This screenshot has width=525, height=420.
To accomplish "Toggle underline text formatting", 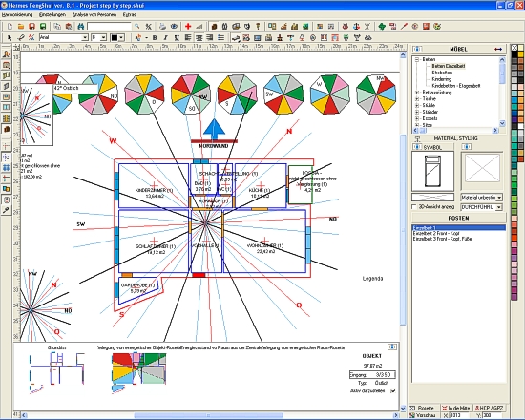I will (177, 37).
